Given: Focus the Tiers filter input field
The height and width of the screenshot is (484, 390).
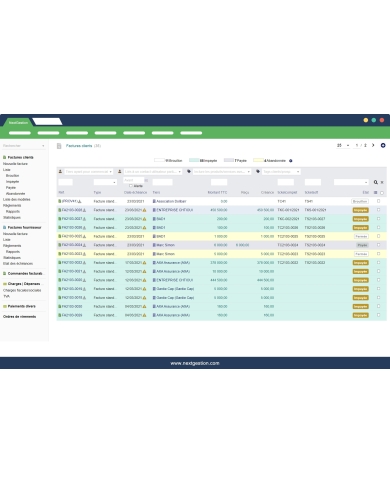Looking at the screenshot, I should (x=163, y=182).
